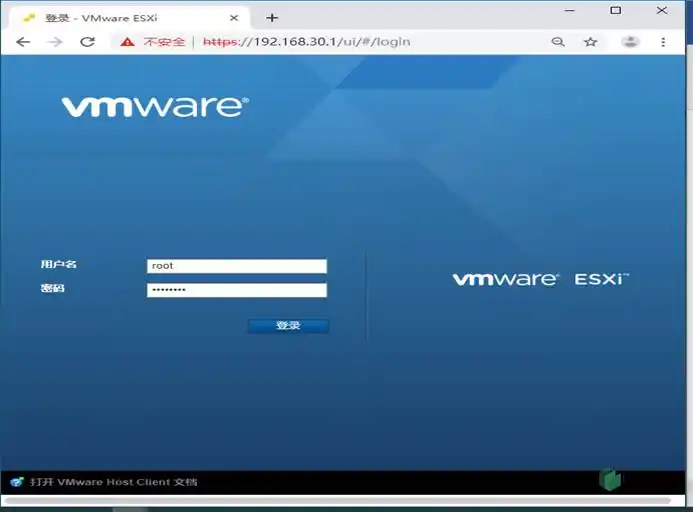Click the username field containing root
The height and width of the screenshot is (512, 693).
coord(237,266)
